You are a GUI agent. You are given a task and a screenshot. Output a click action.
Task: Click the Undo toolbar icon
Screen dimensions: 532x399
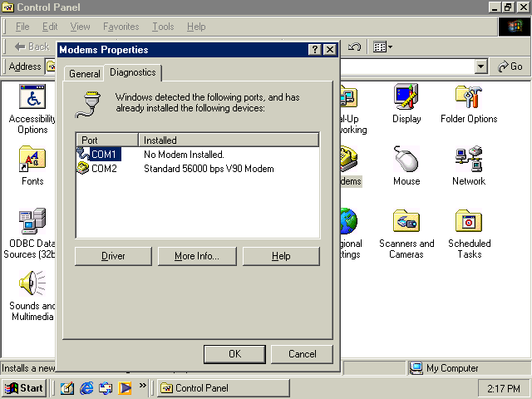point(354,47)
